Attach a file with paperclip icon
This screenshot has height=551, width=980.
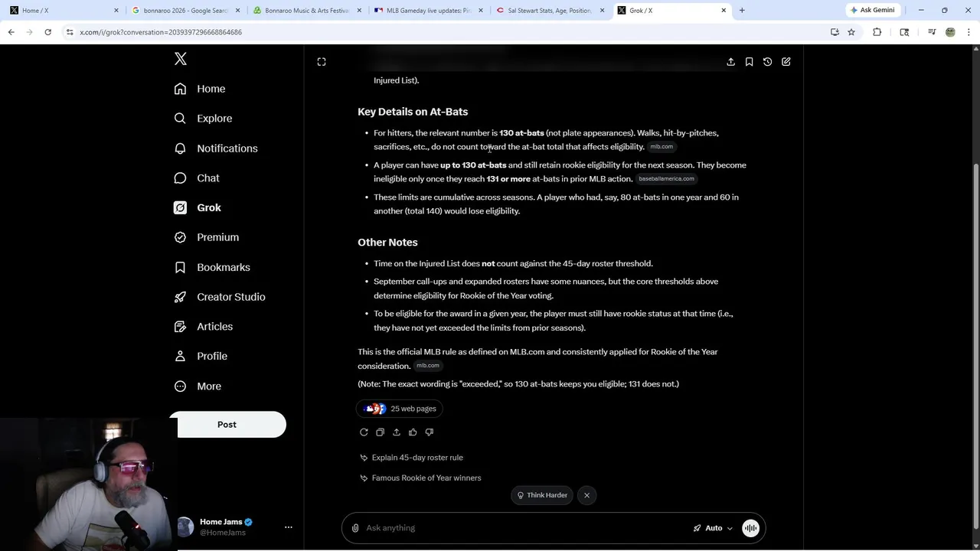pyautogui.click(x=355, y=528)
